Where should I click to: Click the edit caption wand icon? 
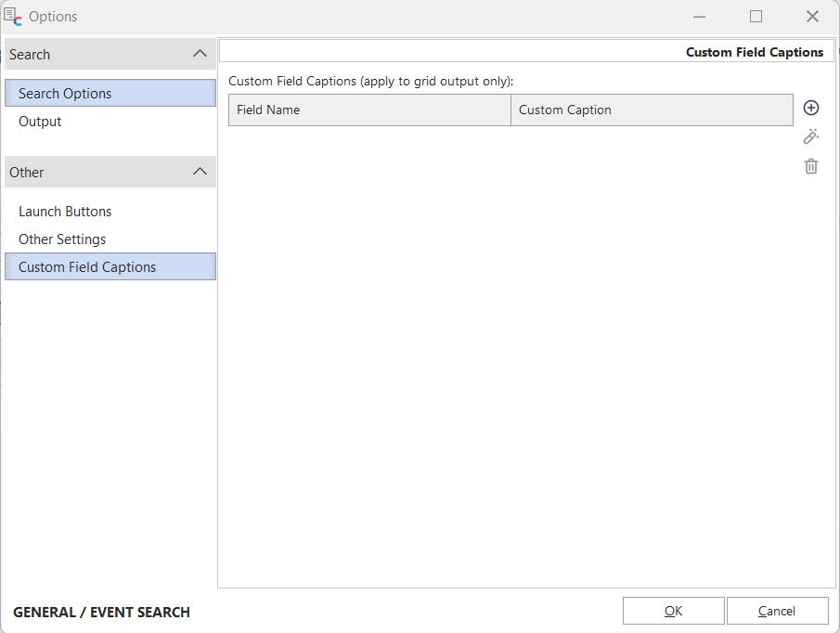pyautogui.click(x=810, y=137)
